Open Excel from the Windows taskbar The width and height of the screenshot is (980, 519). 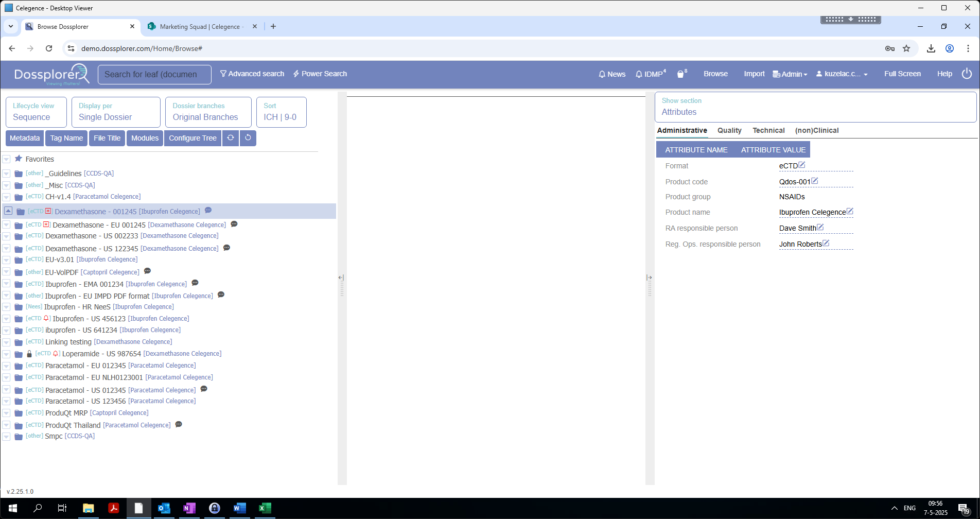pos(265,508)
